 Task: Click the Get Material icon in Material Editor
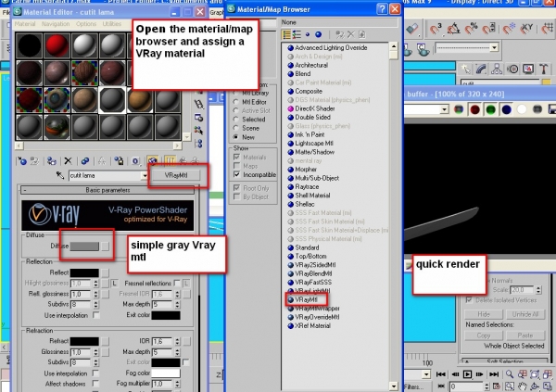[22, 161]
